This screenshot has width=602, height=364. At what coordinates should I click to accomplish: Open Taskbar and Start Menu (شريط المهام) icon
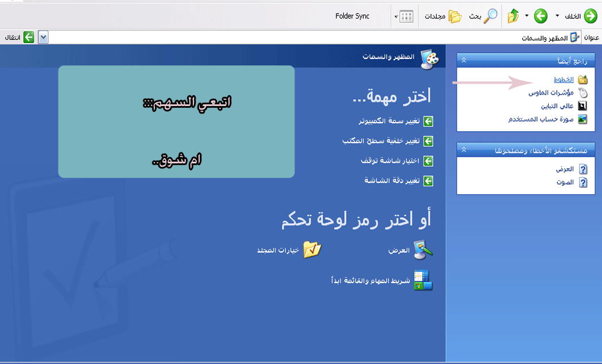click(x=424, y=280)
